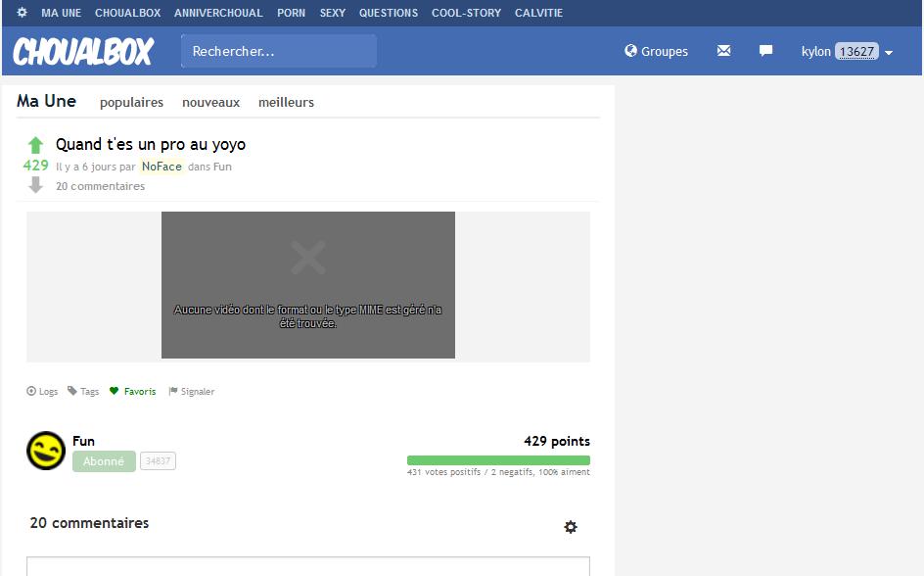Click the Rechercher search field
The image size is (924, 576).
(x=278, y=51)
